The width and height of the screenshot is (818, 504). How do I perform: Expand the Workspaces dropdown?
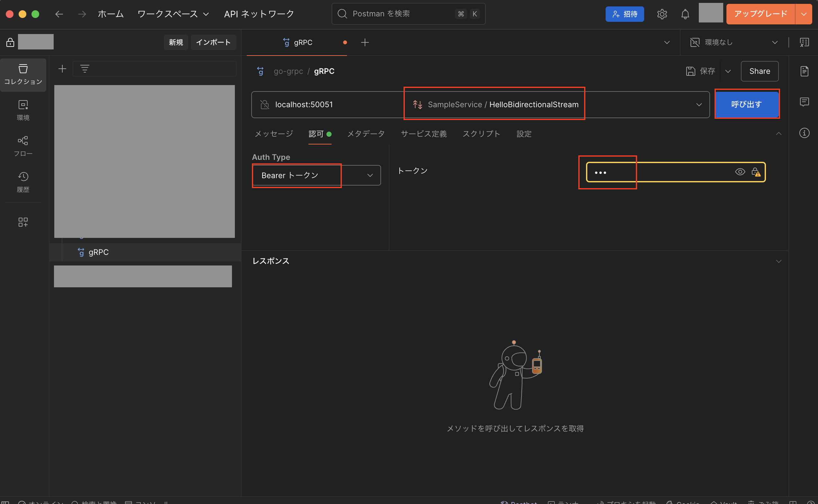[x=173, y=14]
